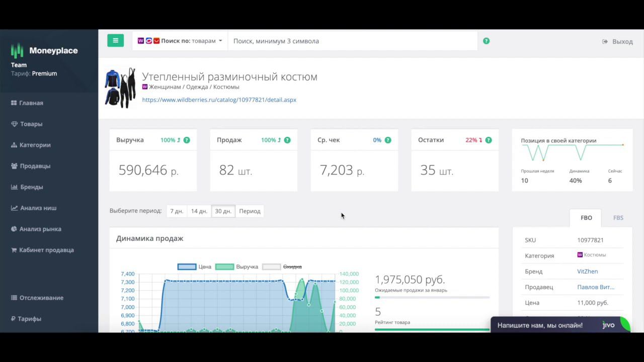Screen dimensions: 644x362
Task: Click the help icon on Выручка card
Action: point(187,140)
